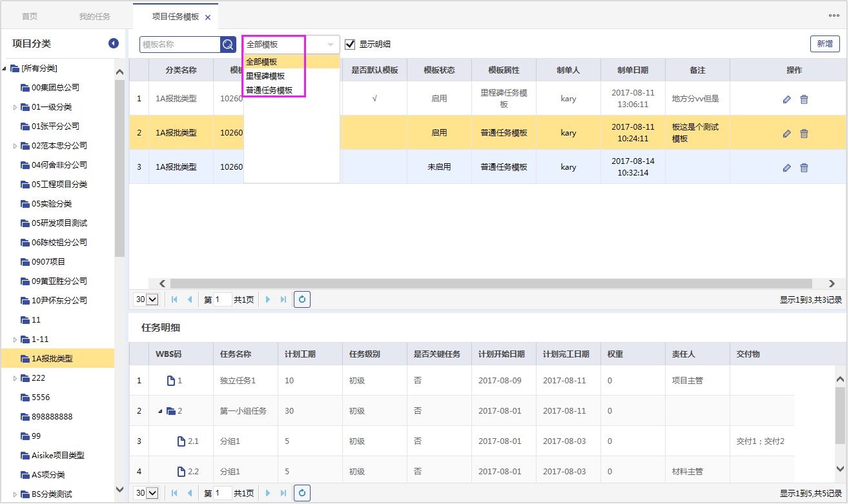Click the task detail vertical scrollbar thumb
Viewport: 849px width, 504px height.
point(840,416)
